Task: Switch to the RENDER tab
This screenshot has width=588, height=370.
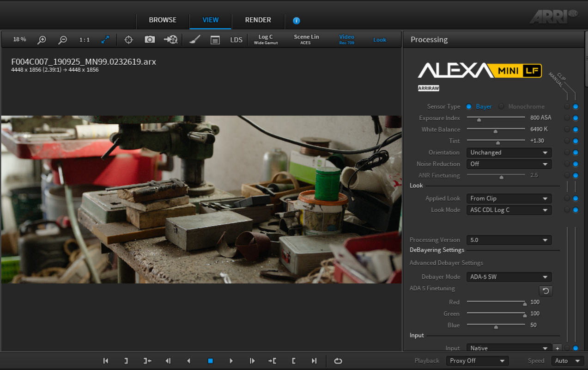Action: tap(258, 20)
